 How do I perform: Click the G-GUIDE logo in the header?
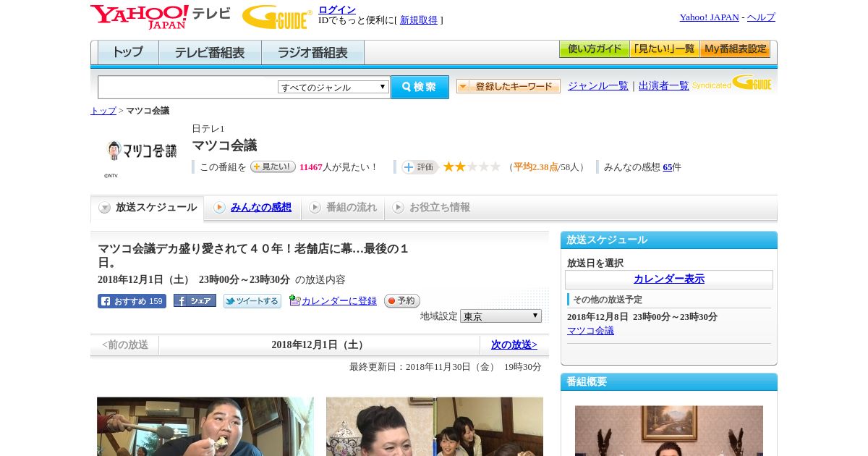click(x=277, y=17)
